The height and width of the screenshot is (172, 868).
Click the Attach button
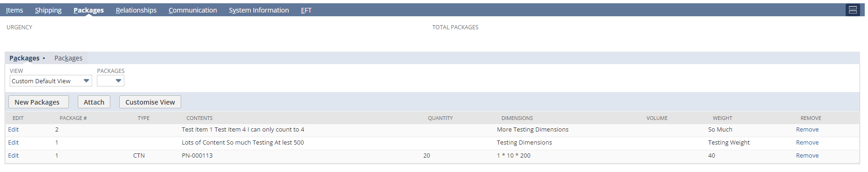[x=94, y=102]
